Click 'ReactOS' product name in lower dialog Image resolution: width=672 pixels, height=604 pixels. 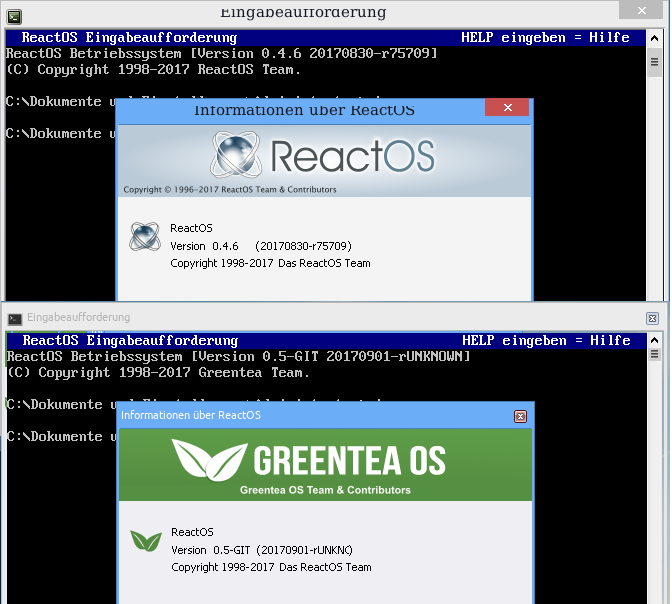192,532
